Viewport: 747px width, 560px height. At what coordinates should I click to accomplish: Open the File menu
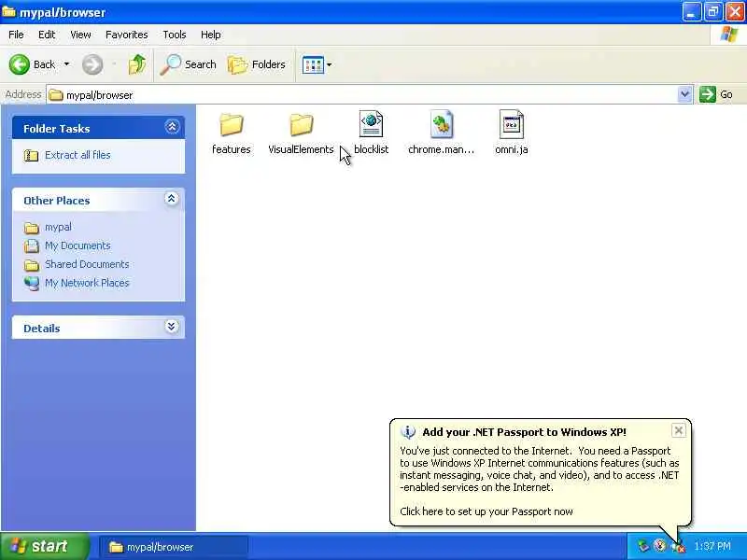pos(16,35)
